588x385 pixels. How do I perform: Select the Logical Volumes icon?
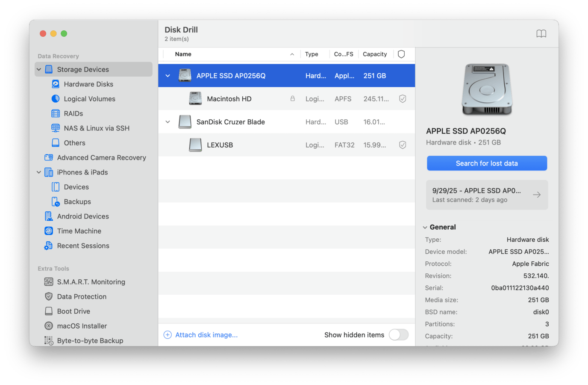point(56,99)
